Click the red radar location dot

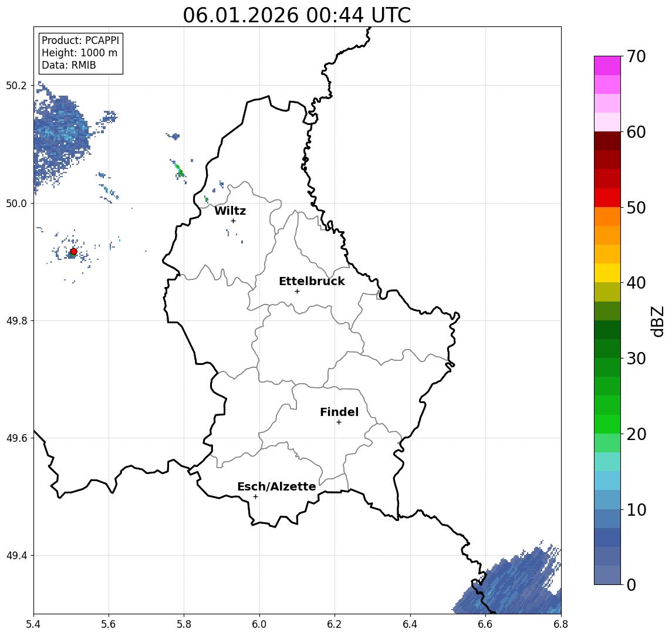click(74, 252)
